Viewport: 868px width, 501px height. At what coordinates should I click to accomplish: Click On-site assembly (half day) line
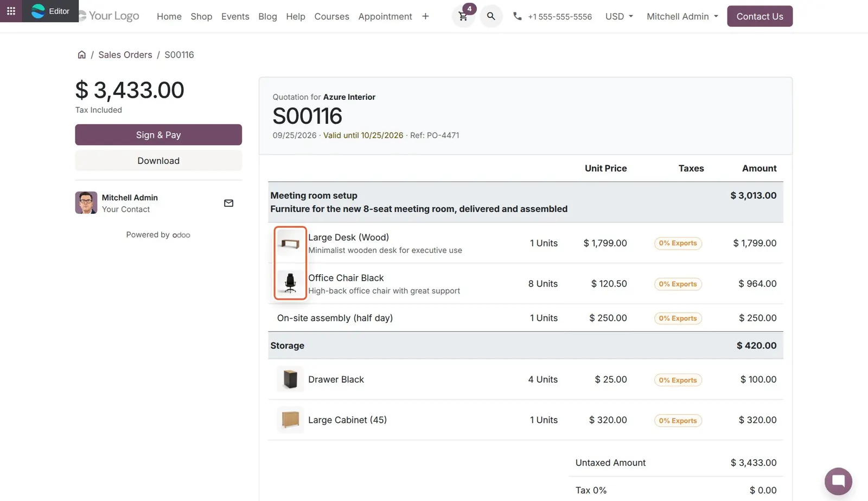(x=335, y=318)
